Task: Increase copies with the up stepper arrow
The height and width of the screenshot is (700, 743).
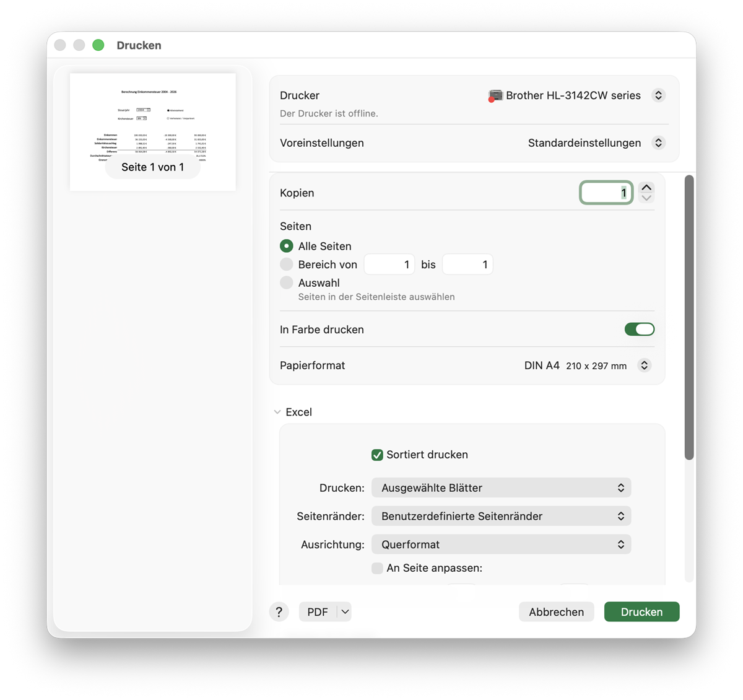Action: (646, 188)
